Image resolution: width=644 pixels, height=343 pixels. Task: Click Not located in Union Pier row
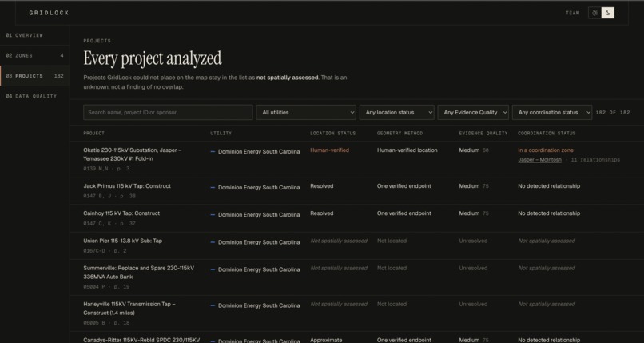(x=392, y=241)
